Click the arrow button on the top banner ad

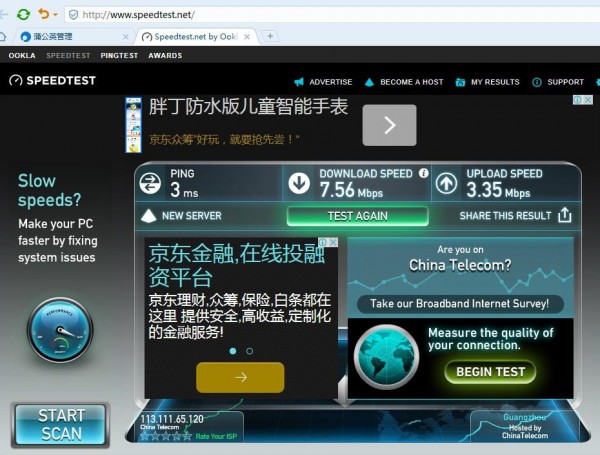point(389,125)
